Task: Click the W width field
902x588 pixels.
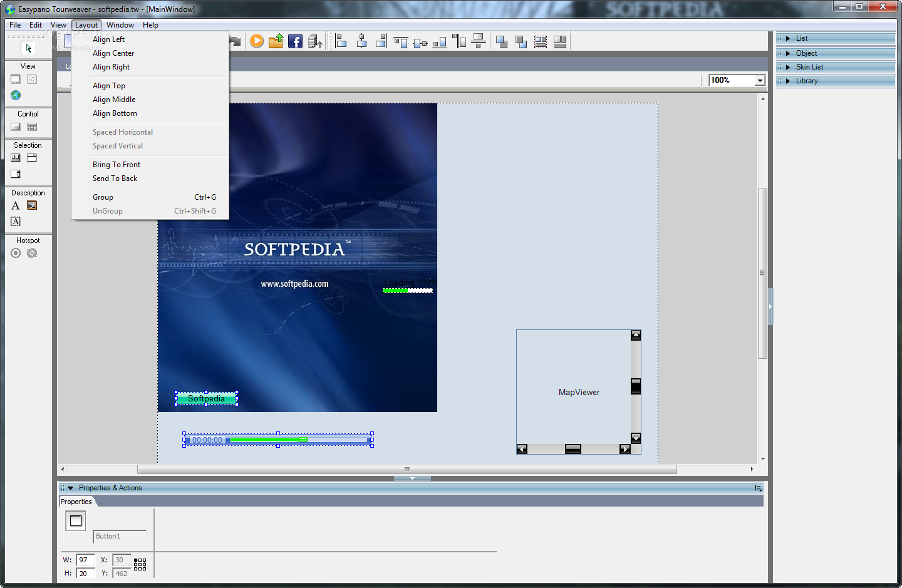Action: tap(85, 560)
